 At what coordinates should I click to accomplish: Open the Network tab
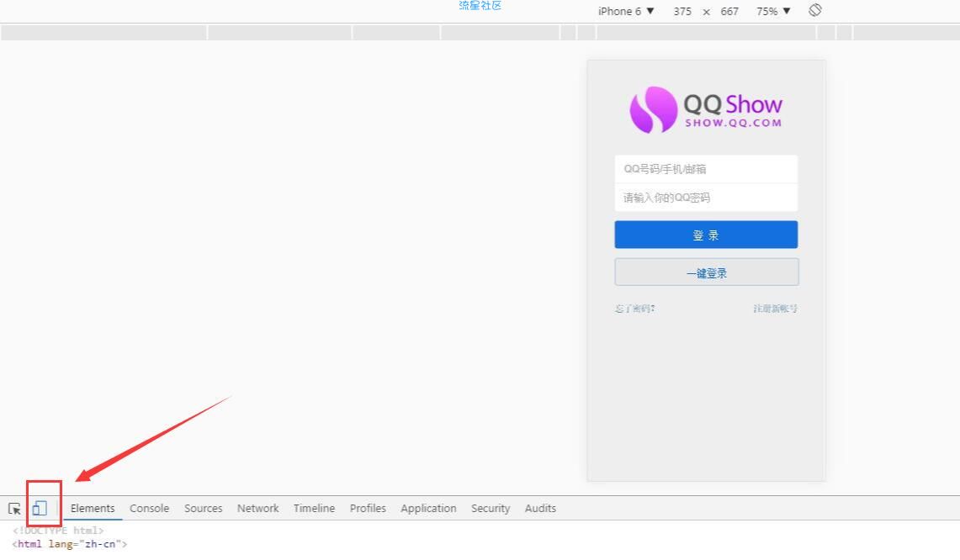click(257, 508)
